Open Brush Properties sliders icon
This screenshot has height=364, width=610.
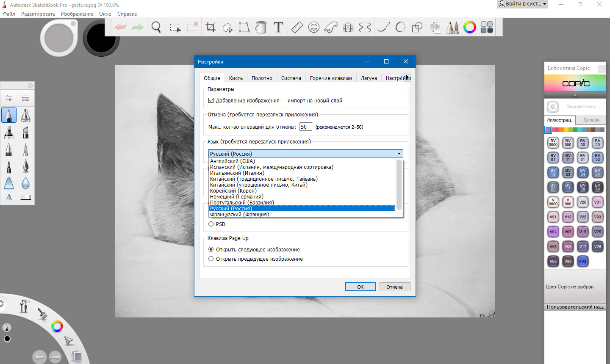9,98
